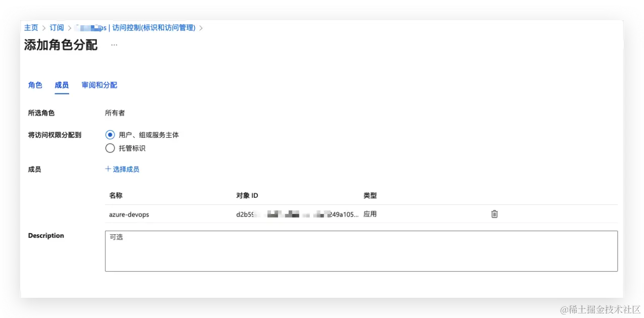Switch to the 角色 tab

click(35, 85)
